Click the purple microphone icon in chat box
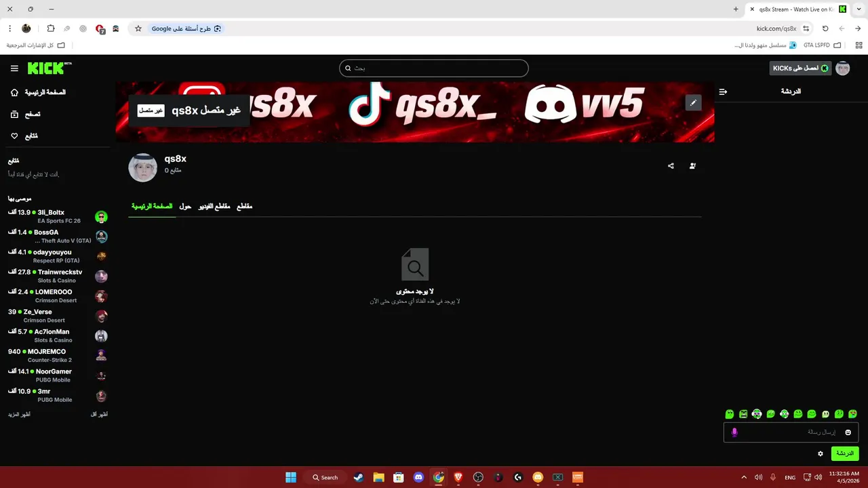The height and width of the screenshot is (488, 868). coord(734,432)
